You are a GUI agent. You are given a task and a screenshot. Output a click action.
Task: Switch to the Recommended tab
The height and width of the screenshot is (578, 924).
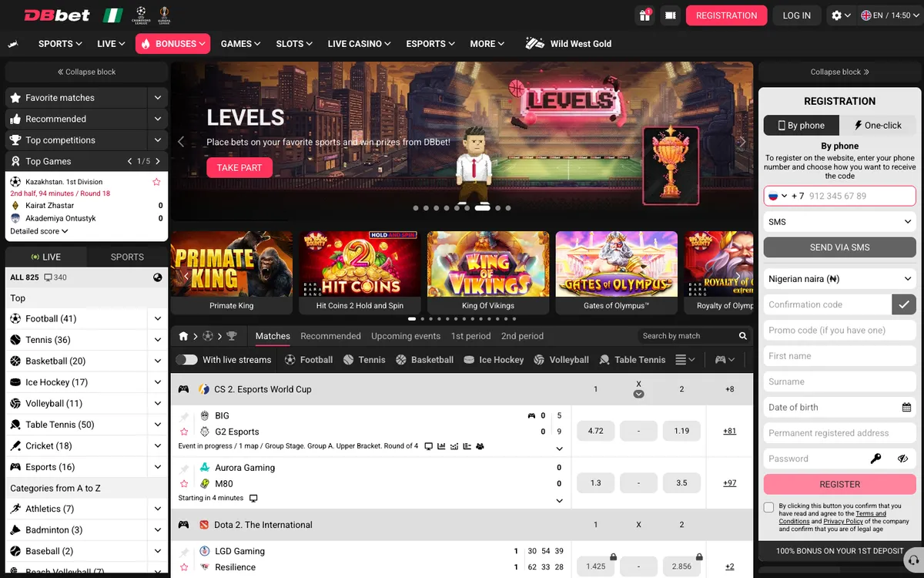click(x=330, y=336)
